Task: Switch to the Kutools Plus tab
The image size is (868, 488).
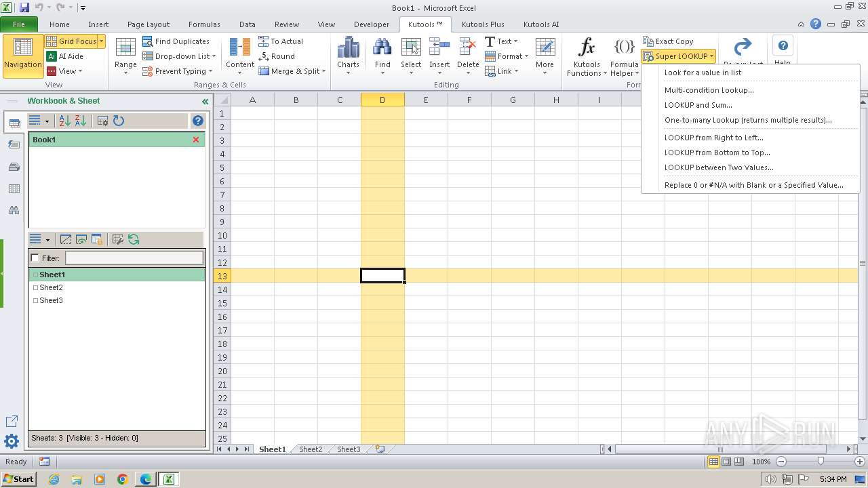Action: click(483, 24)
